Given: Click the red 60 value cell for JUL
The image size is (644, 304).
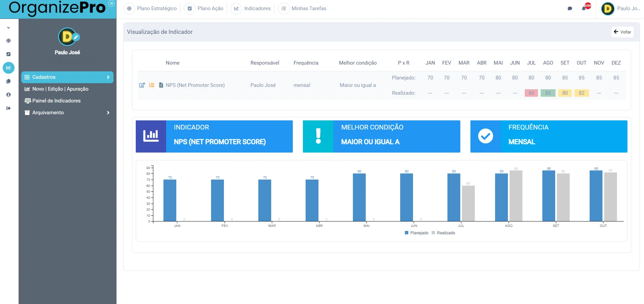Looking at the screenshot, I should 531,93.
